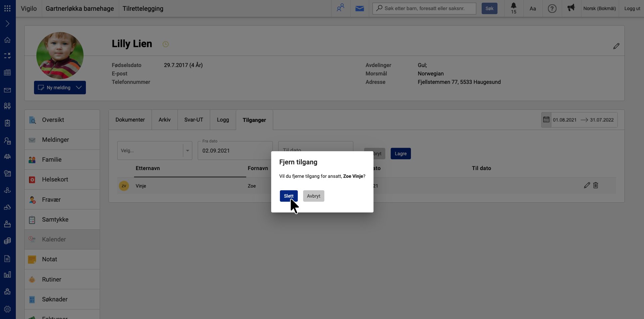Click the blue envelope messages icon in header
The width and height of the screenshot is (644, 319).
[359, 8]
